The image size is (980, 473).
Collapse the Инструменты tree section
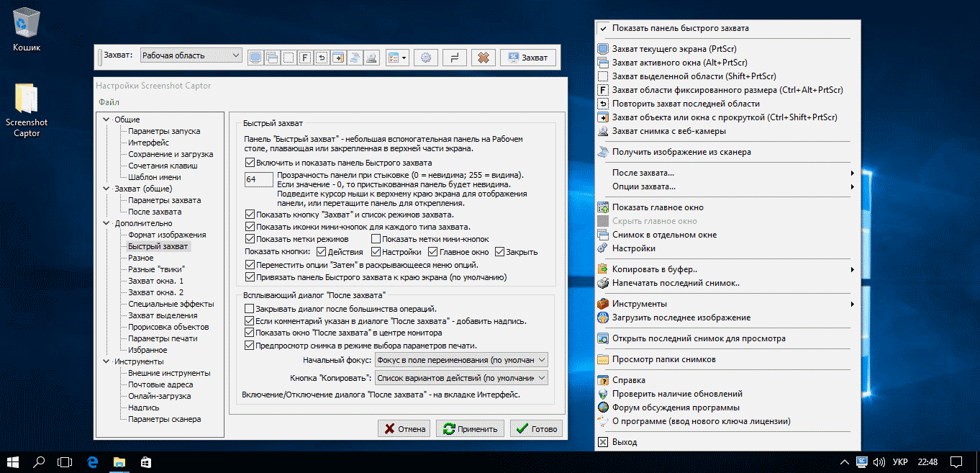tap(106, 361)
